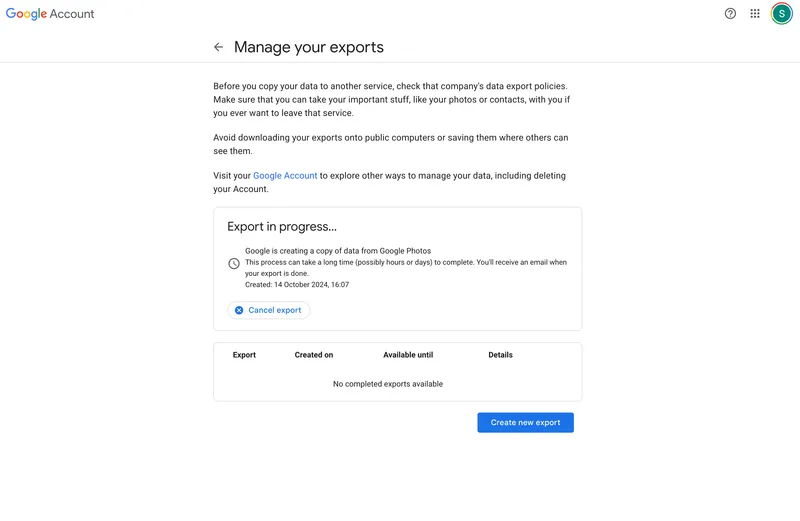Click 'Created: 14 October 2024, 16:07' text
800x521 pixels.
[x=297, y=285]
